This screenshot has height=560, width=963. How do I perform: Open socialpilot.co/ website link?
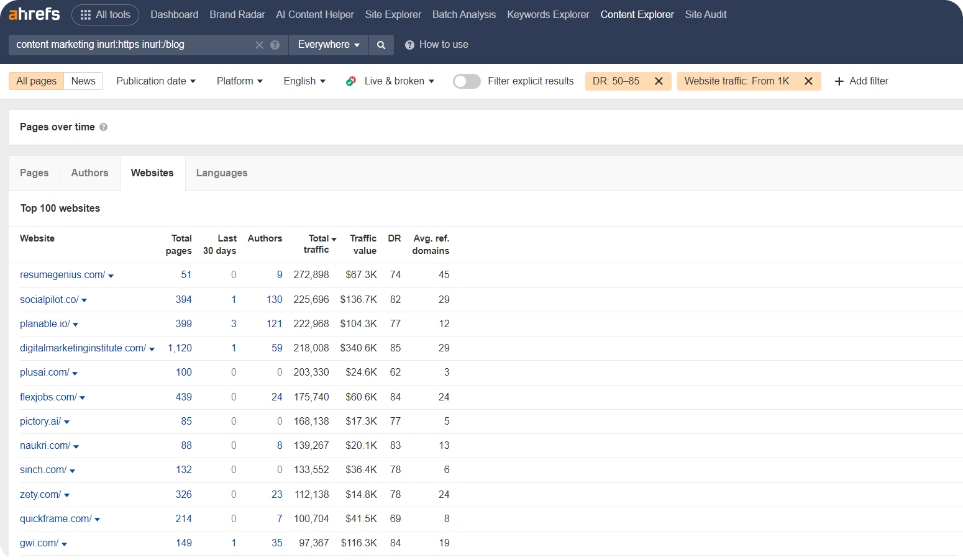coord(49,300)
